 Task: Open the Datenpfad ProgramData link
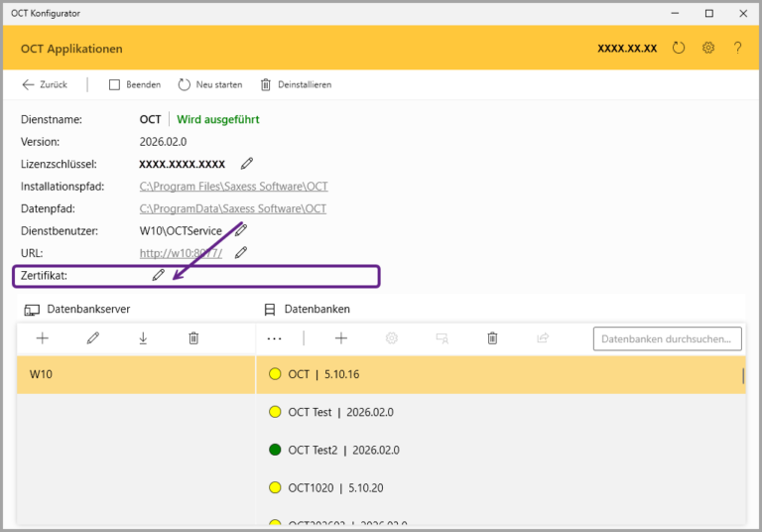coord(232,208)
